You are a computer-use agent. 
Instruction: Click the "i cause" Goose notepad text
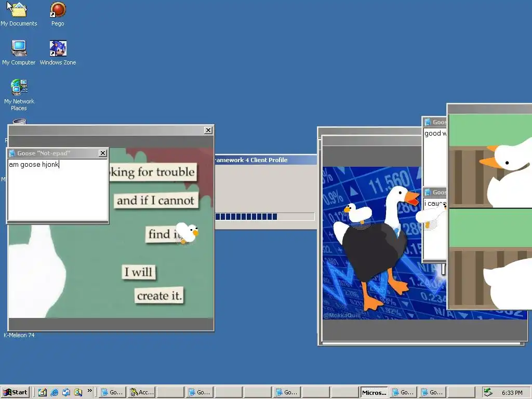pos(435,203)
